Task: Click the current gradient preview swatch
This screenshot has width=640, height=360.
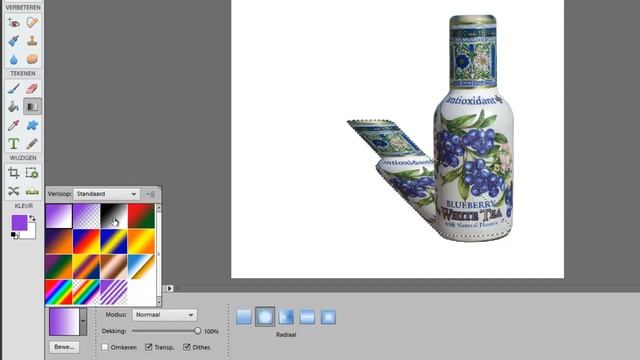Action: (64, 322)
